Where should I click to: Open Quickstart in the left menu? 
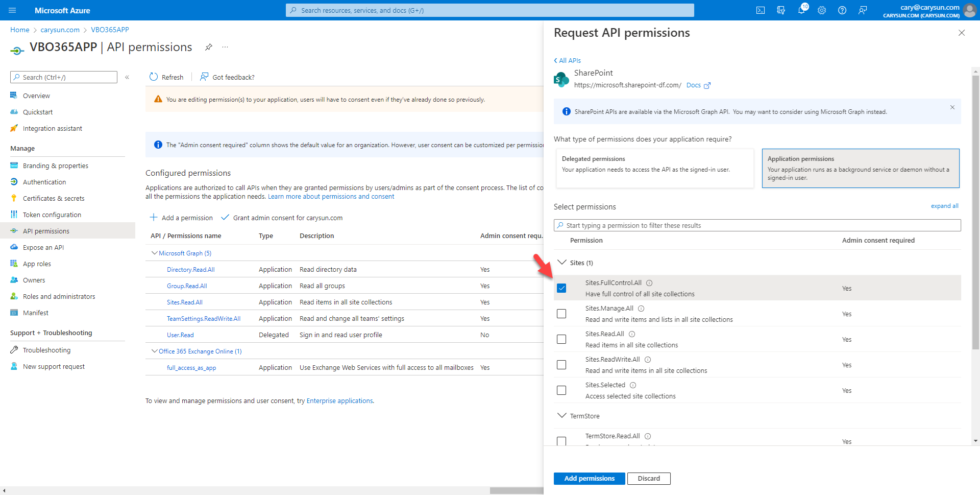click(38, 112)
